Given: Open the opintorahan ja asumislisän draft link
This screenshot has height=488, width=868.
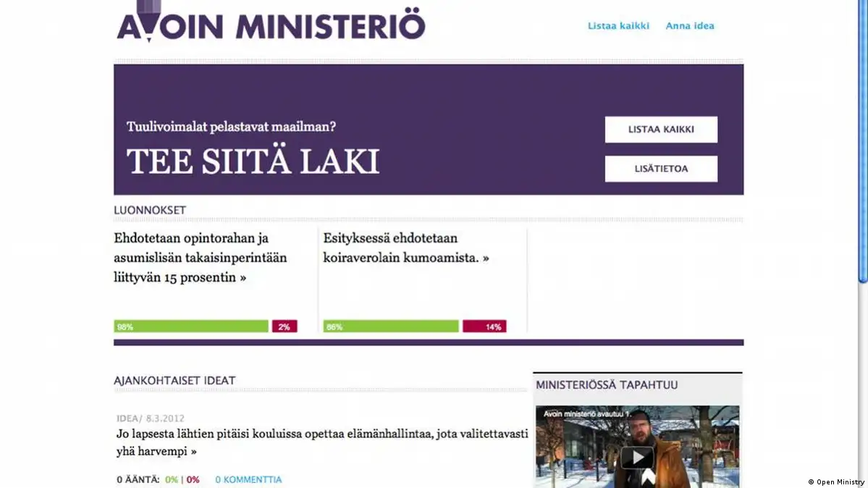Looking at the screenshot, I should (x=200, y=258).
